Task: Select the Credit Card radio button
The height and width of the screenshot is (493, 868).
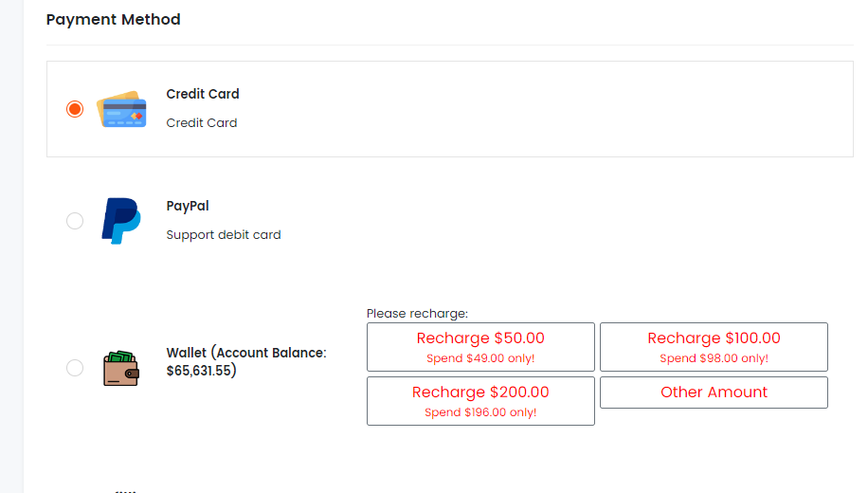Action: [x=75, y=109]
